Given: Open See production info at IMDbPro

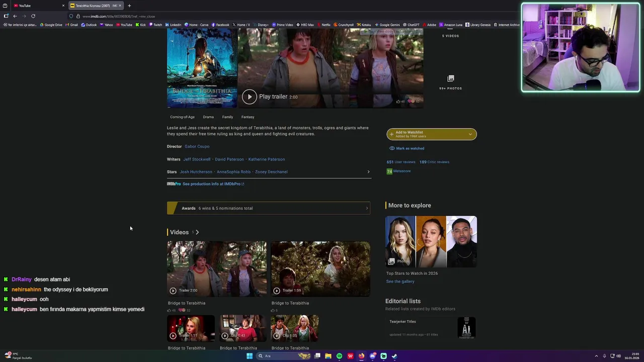Looking at the screenshot, I should 213,184.
